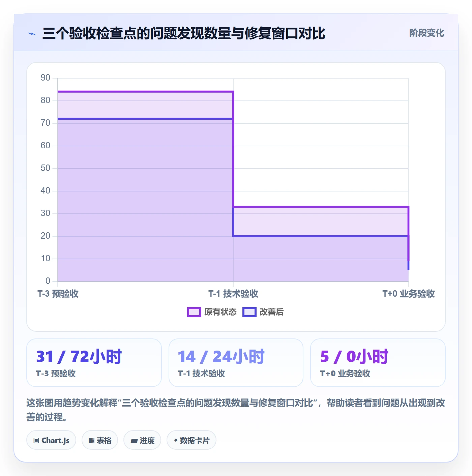The image size is (472, 476).
Task: Click the 50 y-axis tick label
Action: (46, 168)
